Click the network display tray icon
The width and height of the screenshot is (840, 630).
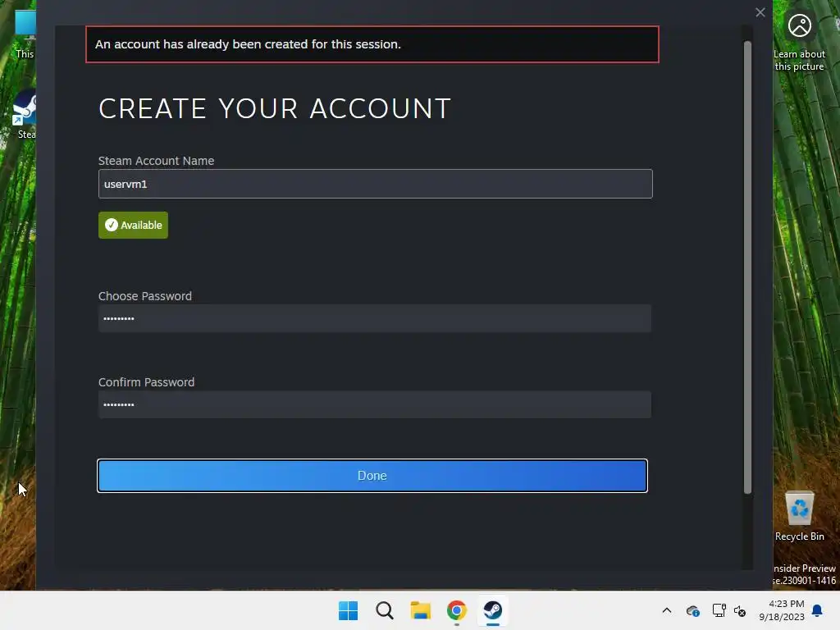719,610
